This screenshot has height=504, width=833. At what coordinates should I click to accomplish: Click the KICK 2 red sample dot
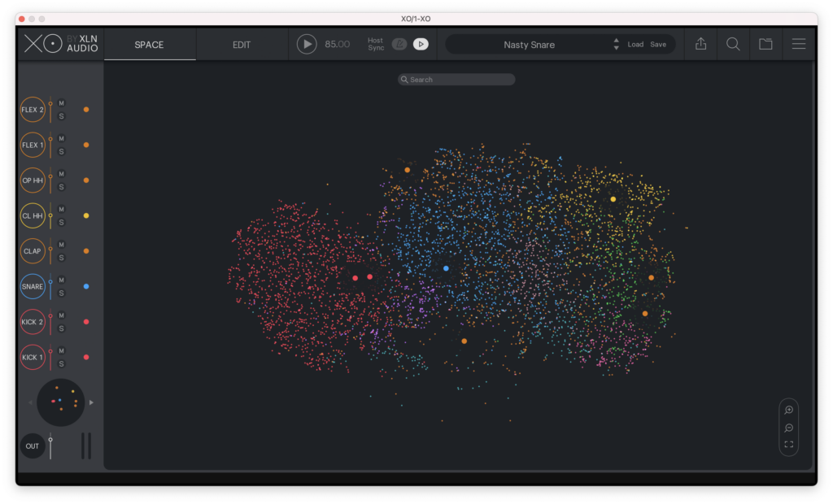coord(86,322)
